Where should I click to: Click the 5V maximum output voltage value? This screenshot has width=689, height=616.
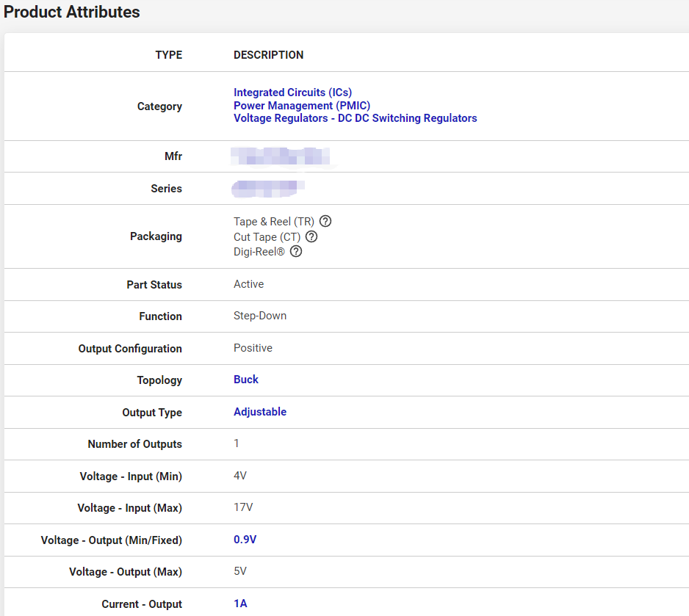[x=240, y=571]
